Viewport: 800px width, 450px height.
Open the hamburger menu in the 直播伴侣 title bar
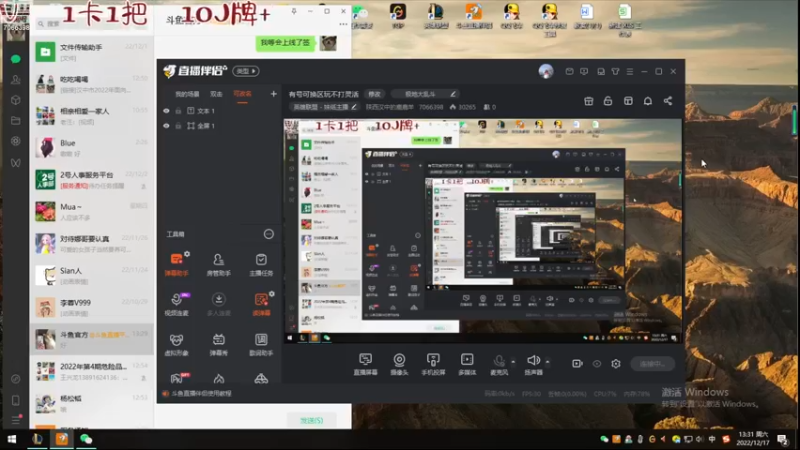(630, 71)
